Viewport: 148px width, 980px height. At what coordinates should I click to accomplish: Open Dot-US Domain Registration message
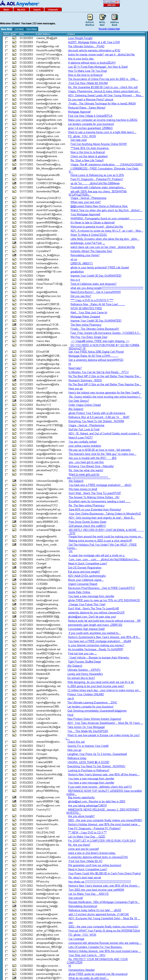tap(85, 567)
